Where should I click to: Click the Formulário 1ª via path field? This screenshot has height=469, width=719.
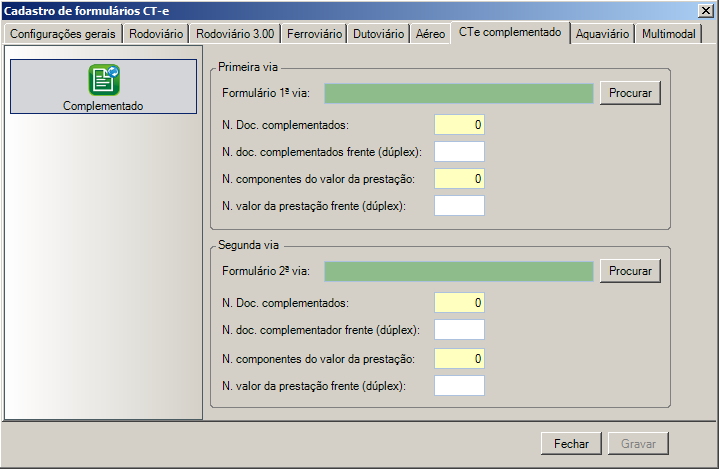459,93
